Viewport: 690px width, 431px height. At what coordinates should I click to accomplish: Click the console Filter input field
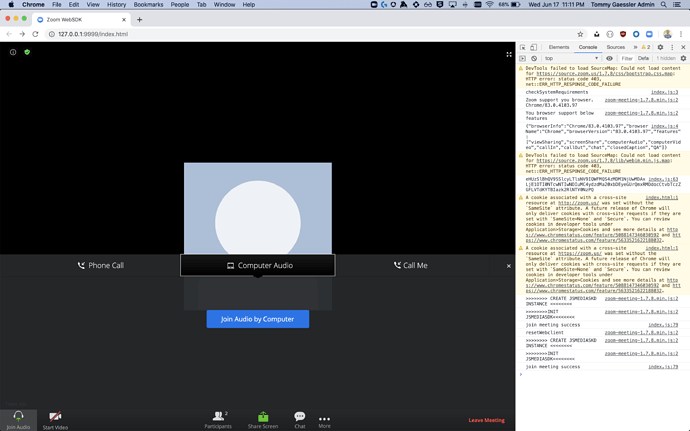pos(627,58)
